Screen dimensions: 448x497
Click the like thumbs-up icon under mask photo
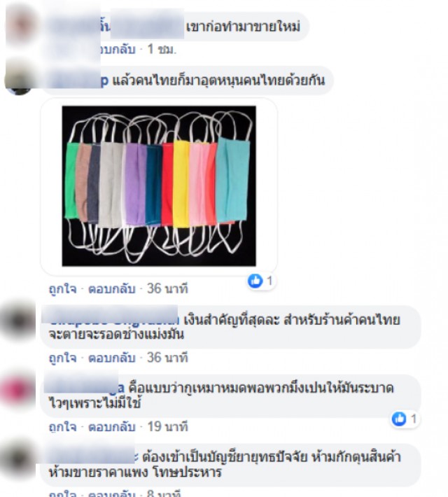255,281
